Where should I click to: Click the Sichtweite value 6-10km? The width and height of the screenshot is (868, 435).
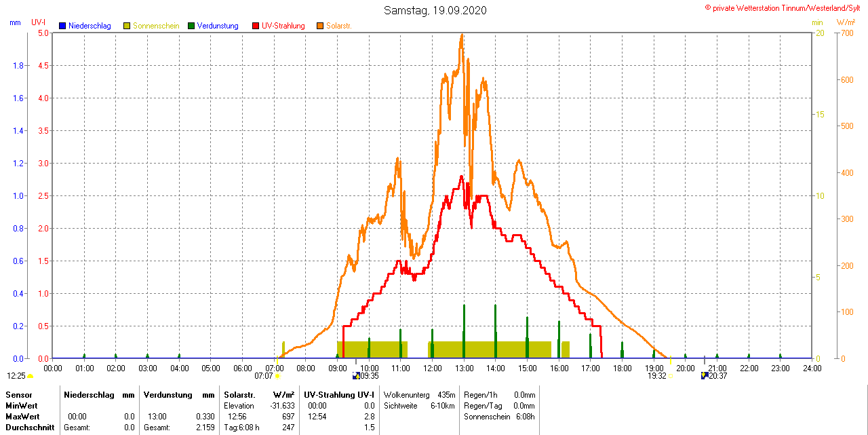click(x=443, y=406)
